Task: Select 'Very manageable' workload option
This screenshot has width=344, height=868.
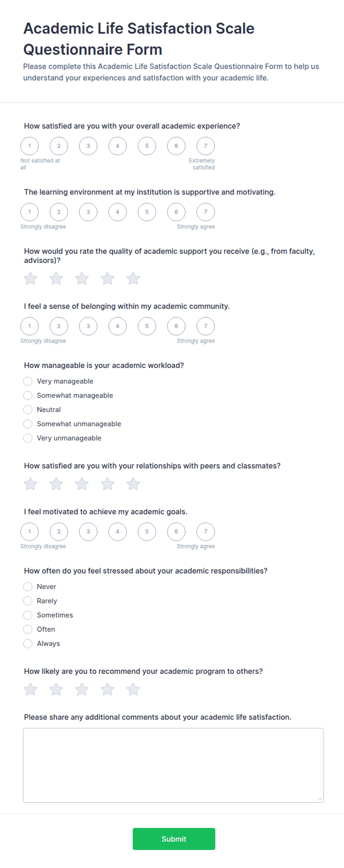Action: click(x=28, y=381)
